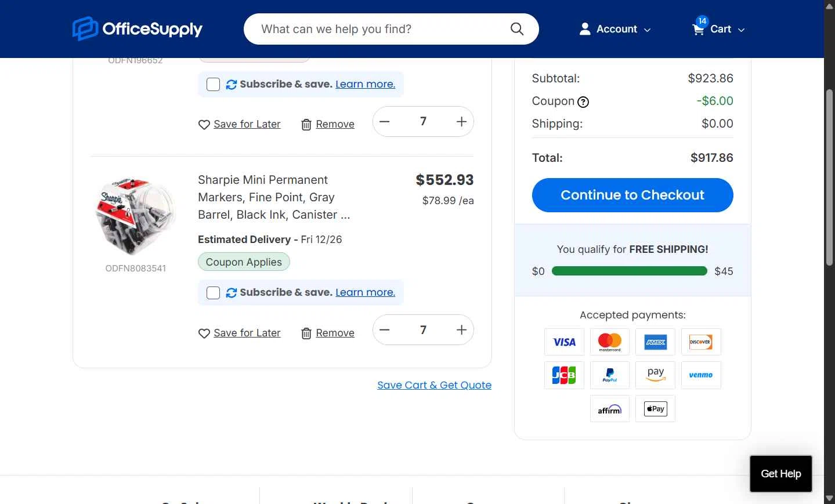This screenshot has width=835, height=504.
Task: Expand the Account dropdown chevron
Action: point(648,30)
